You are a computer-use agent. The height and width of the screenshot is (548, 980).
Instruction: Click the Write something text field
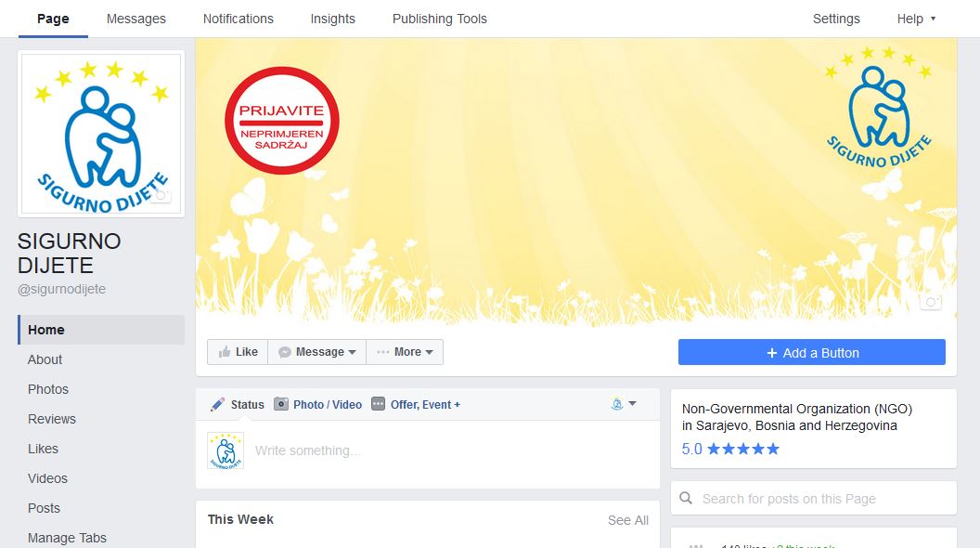click(x=445, y=450)
